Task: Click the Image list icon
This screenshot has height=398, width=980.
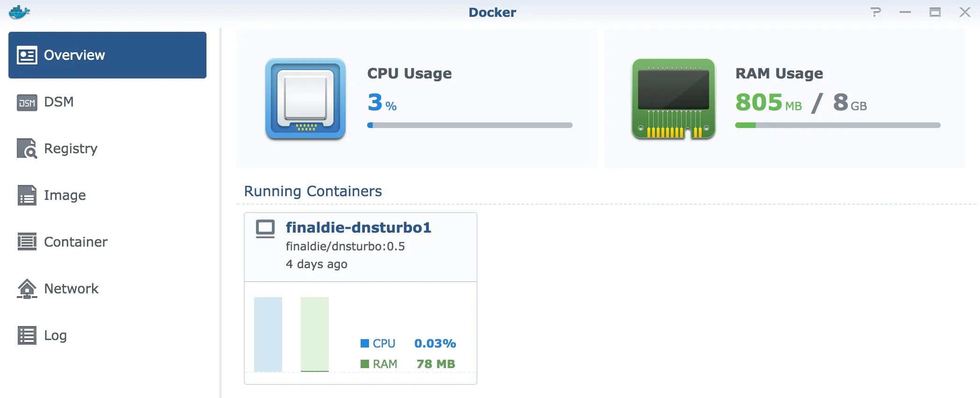Action: click(27, 195)
